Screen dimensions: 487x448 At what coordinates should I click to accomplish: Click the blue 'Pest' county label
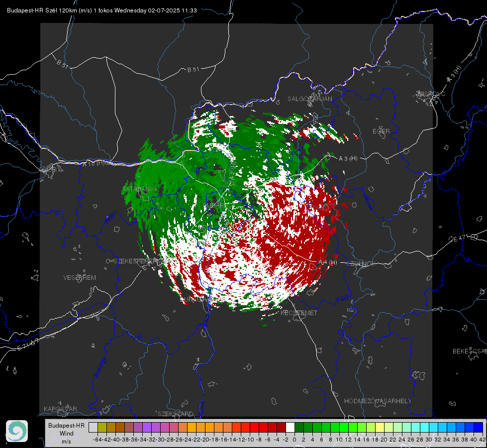coord(343,299)
